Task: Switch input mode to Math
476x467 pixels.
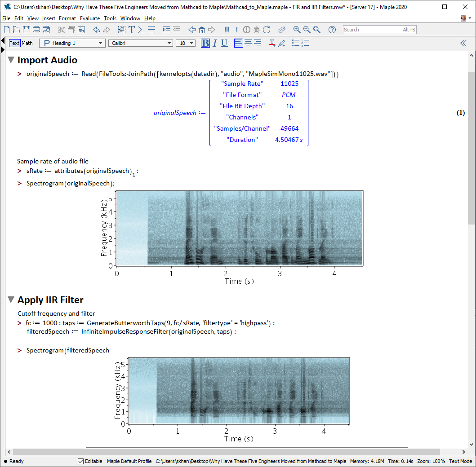Action: (x=27, y=43)
